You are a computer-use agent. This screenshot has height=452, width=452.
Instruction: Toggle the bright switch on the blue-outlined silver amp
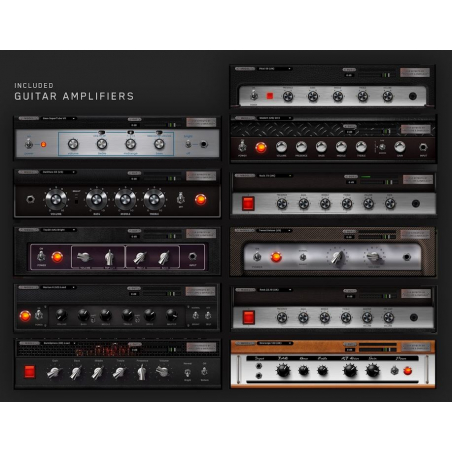(188, 144)
